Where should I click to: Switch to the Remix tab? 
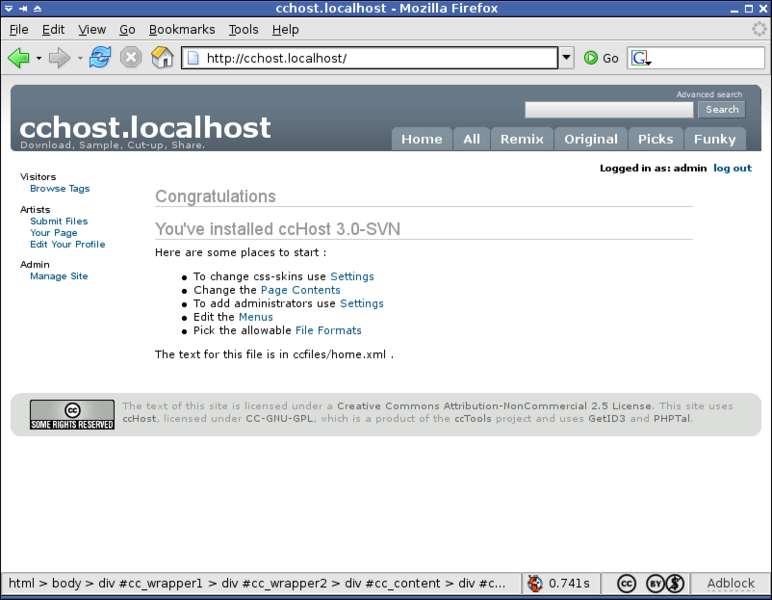click(x=522, y=139)
